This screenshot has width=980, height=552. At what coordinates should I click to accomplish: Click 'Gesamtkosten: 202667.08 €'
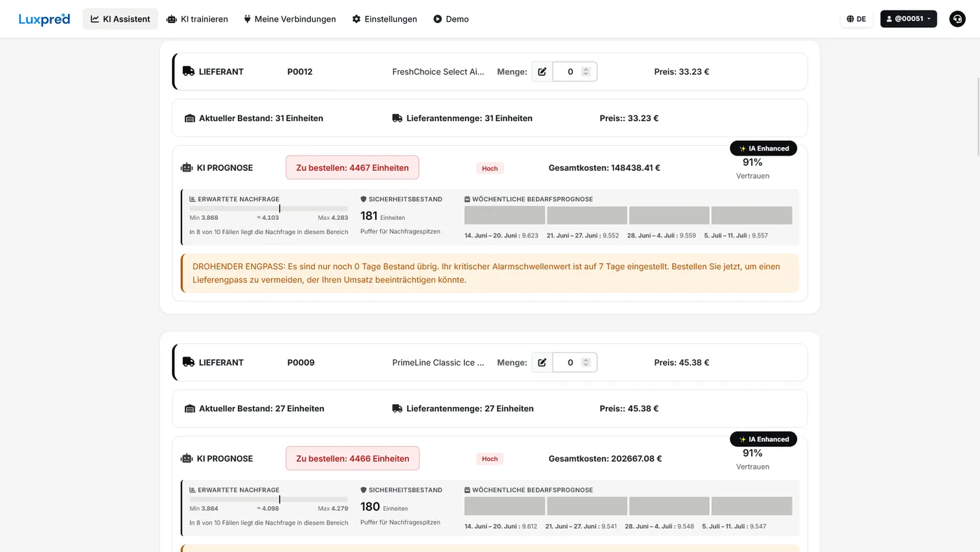pyautogui.click(x=605, y=459)
